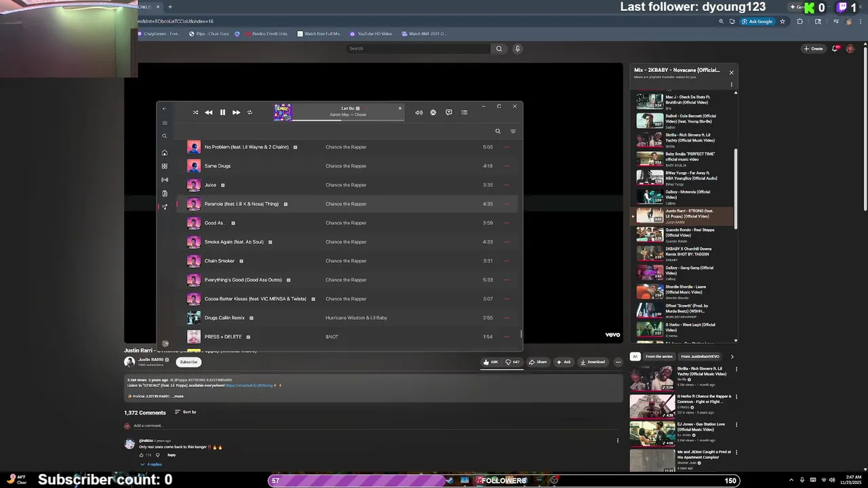Subscribe to Justin RARRI channel

189,362
